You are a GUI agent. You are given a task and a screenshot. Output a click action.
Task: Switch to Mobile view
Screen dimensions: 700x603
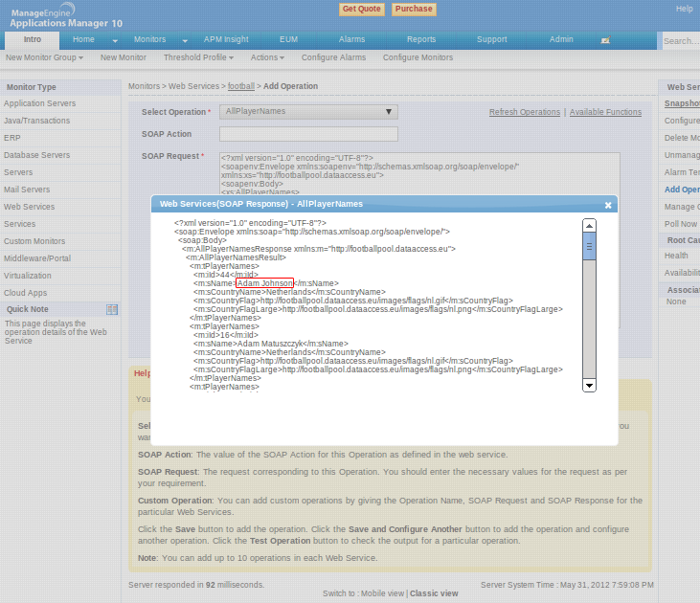382,593
